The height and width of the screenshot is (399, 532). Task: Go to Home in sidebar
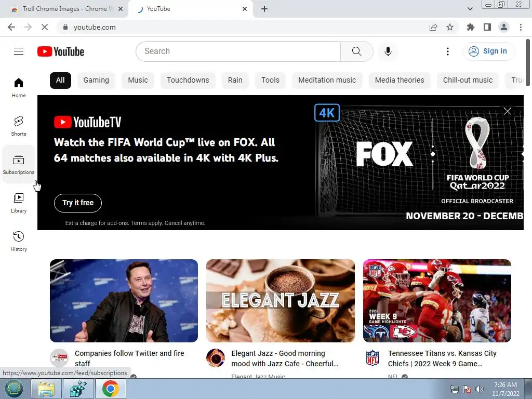19,87
